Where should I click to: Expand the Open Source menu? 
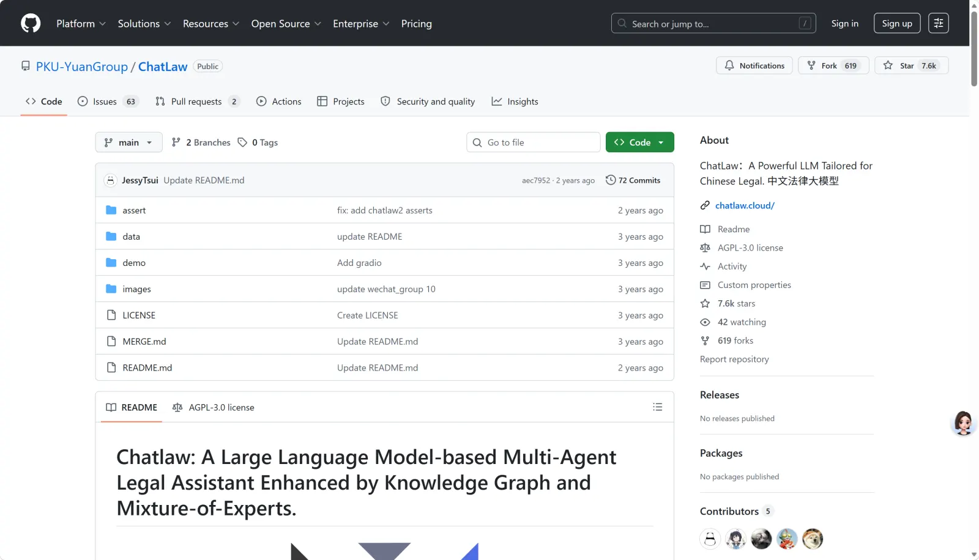(286, 23)
